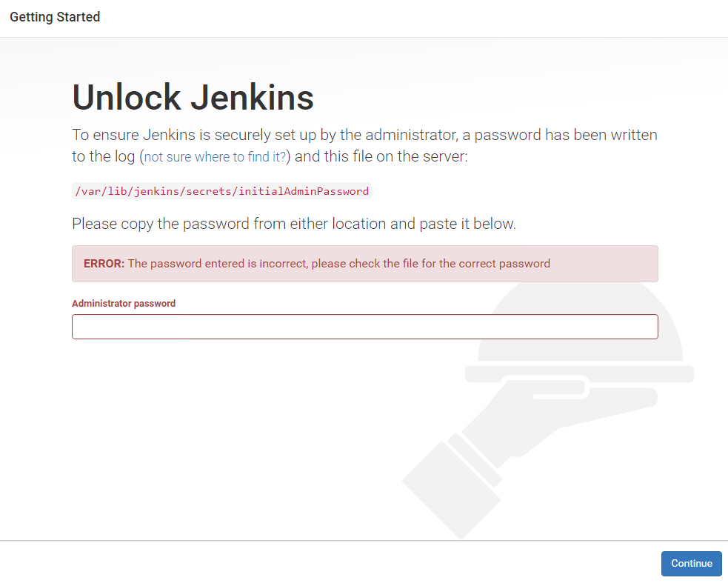Click the serving tray plate graphic

pos(579,374)
